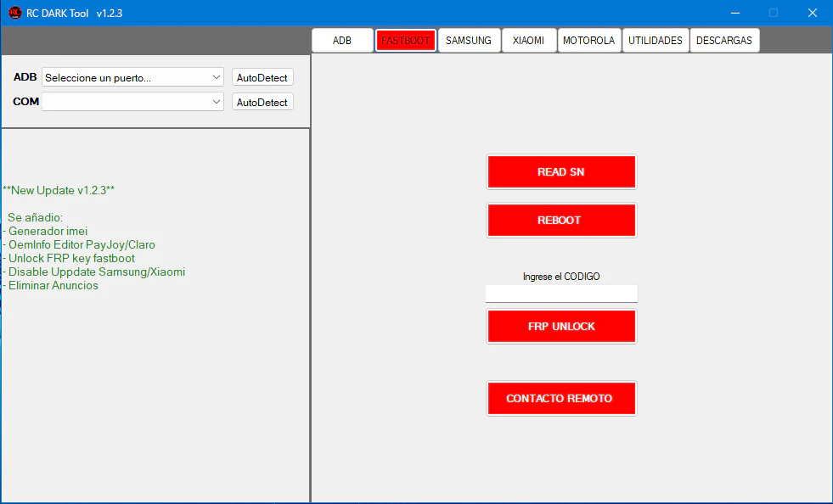This screenshot has height=504, width=833.
Task: Click the RC DARK Tool app logo icon
Action: point(15,13)
